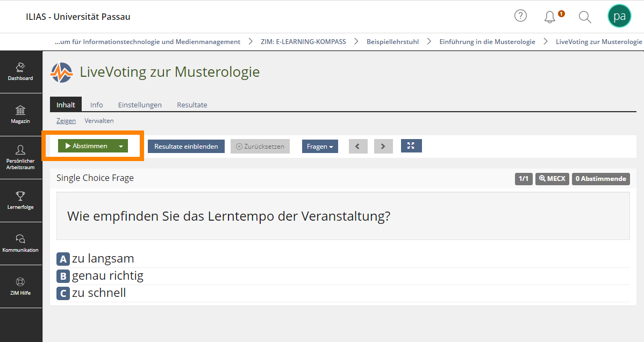644x342 pixels.
Task: Click the answer A letter badge
Action: coord(63,259)
